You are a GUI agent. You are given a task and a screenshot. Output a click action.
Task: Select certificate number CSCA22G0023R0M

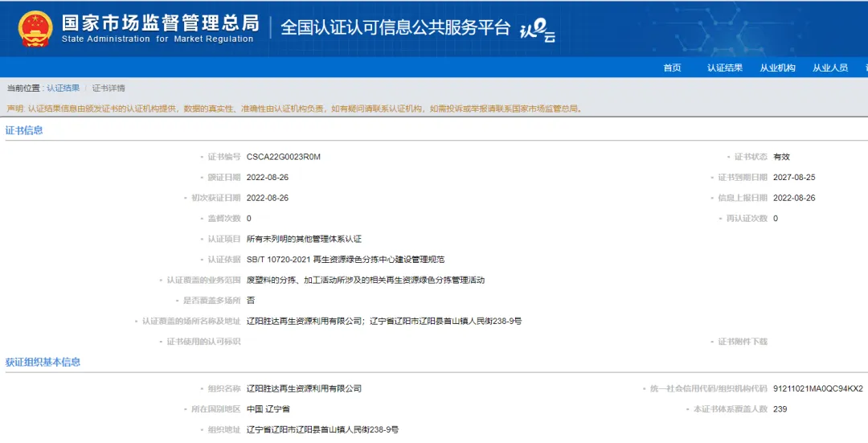284,157
